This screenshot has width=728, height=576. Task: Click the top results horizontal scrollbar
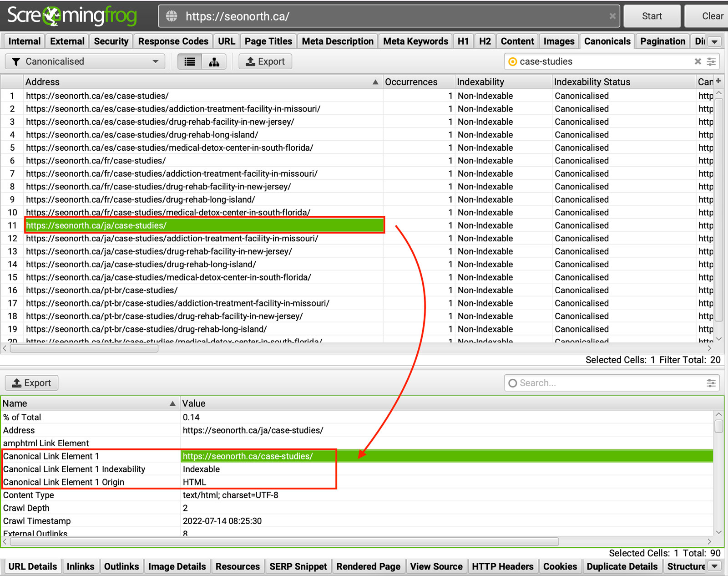pyautogui.click(x=85, y=348)
